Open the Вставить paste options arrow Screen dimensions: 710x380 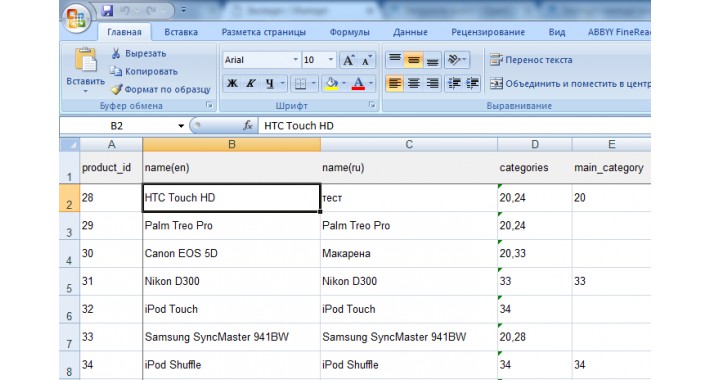pos(86,91)
